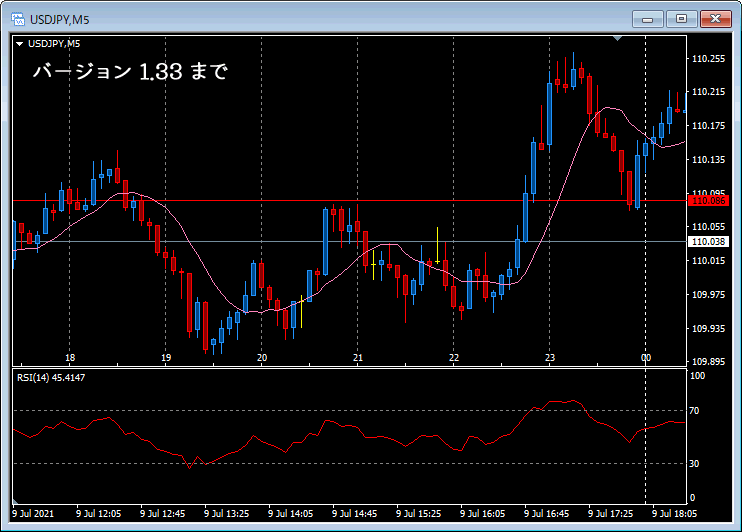Click hour label 18 on chart

pyautogui.click(x=70, y=358)
